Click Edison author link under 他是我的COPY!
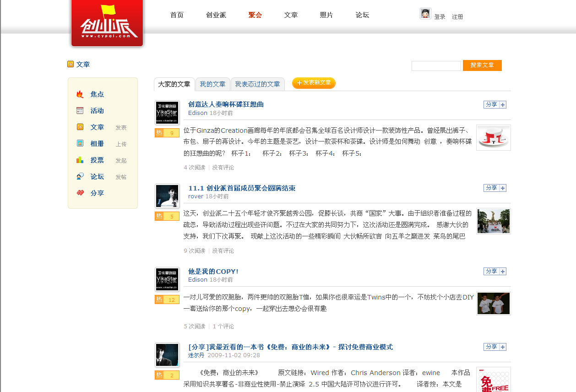 click(198, 280)
